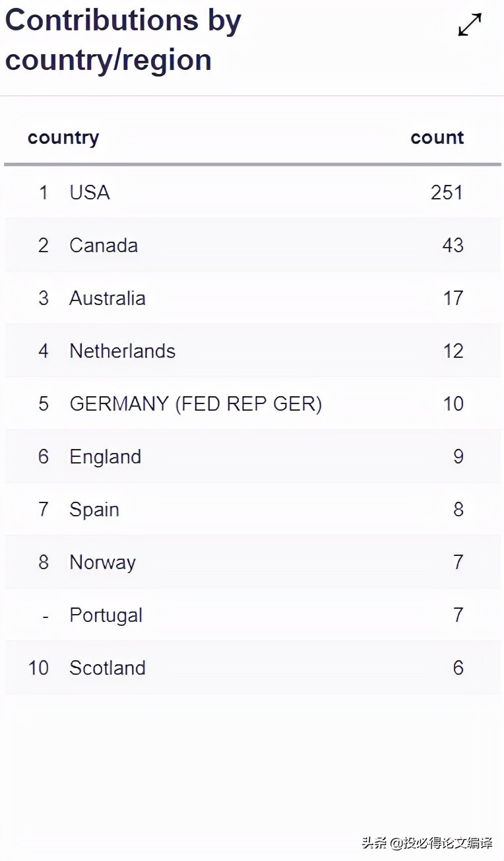Image resolution: width=504 pixels, height=861 pixels.
Task: Click the Canada count value 43
Action: pos(453,245)
